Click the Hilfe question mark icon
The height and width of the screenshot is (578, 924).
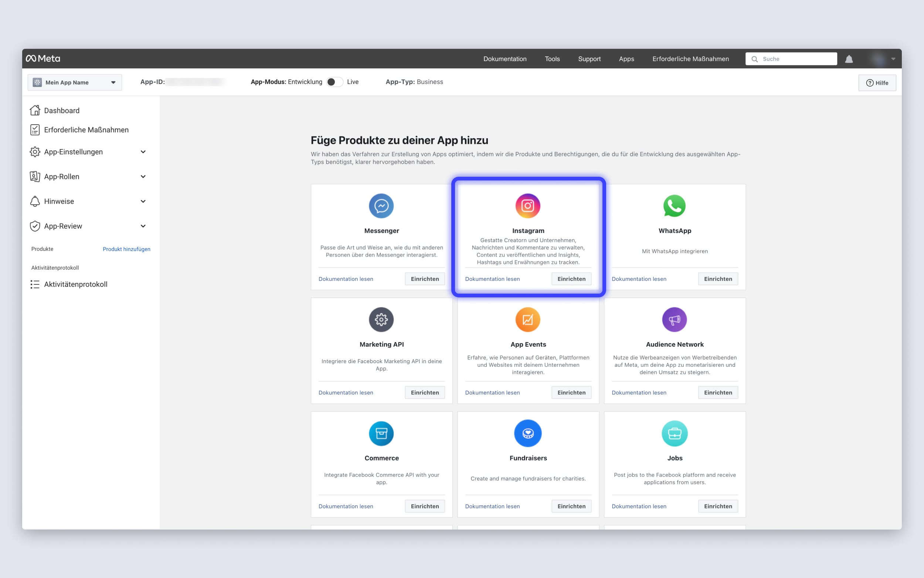(869, 82)
